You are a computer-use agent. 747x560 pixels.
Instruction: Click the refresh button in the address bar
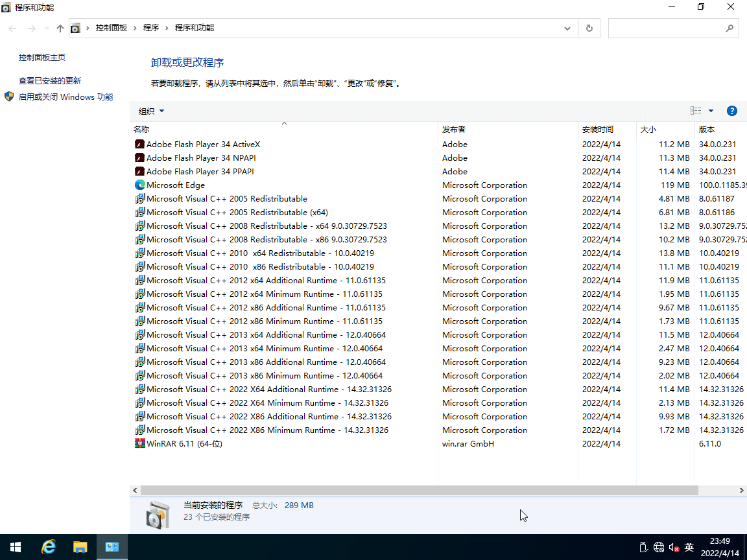(x=589, y=29)
